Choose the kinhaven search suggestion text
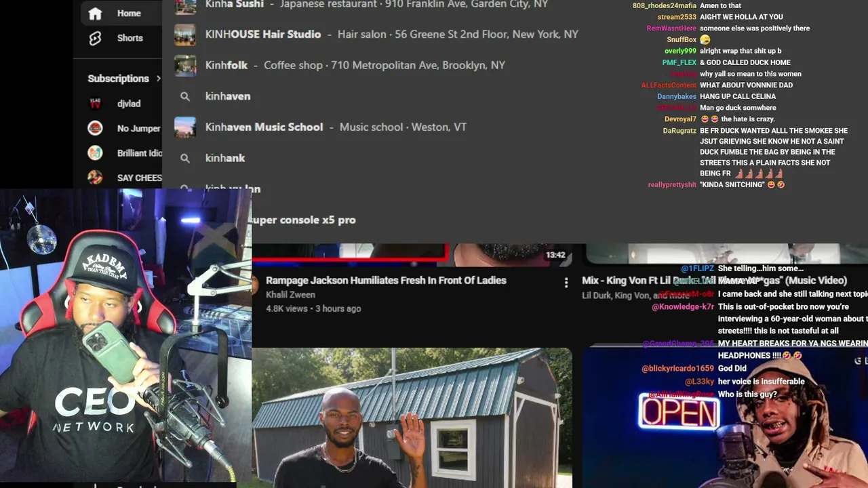868x488 pixels. pos(228,96)
